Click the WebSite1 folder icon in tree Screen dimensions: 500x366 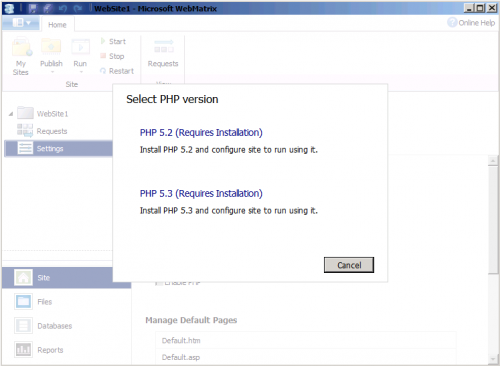tap(25, 113)
